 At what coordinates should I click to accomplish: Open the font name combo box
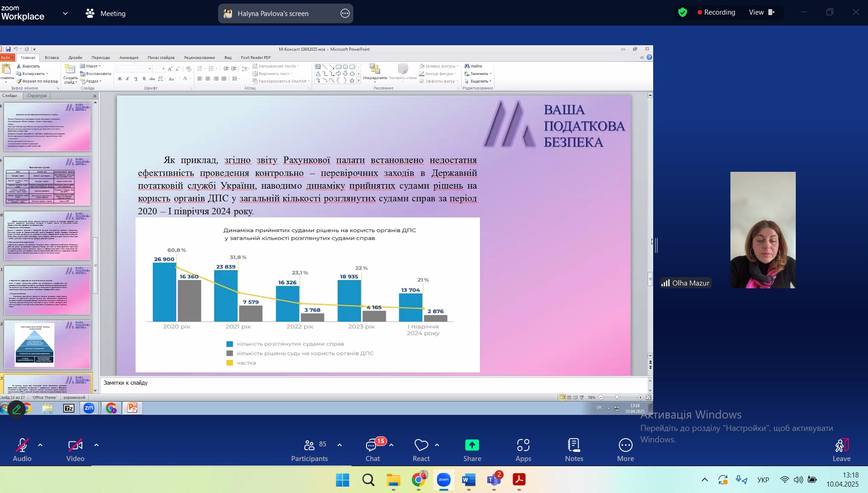(133, 69)
